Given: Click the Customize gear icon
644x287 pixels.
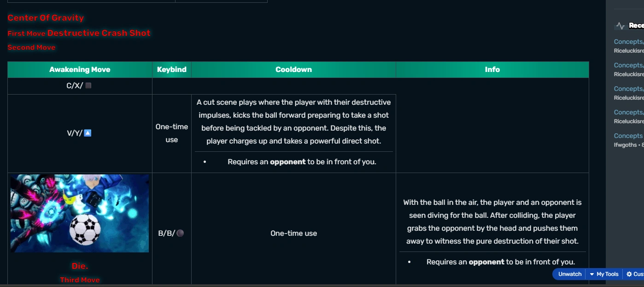Looking at the screenshot, I should [629, 274].
